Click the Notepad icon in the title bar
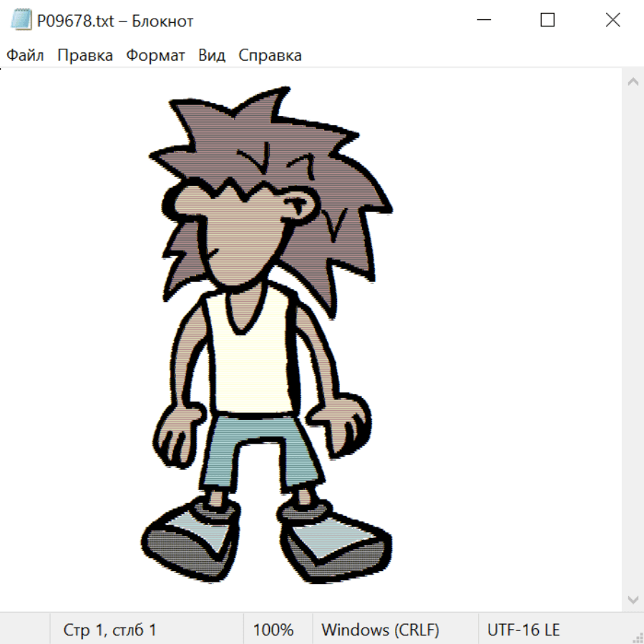This screenshot has width=644, height=644. [x=21, y=21]
